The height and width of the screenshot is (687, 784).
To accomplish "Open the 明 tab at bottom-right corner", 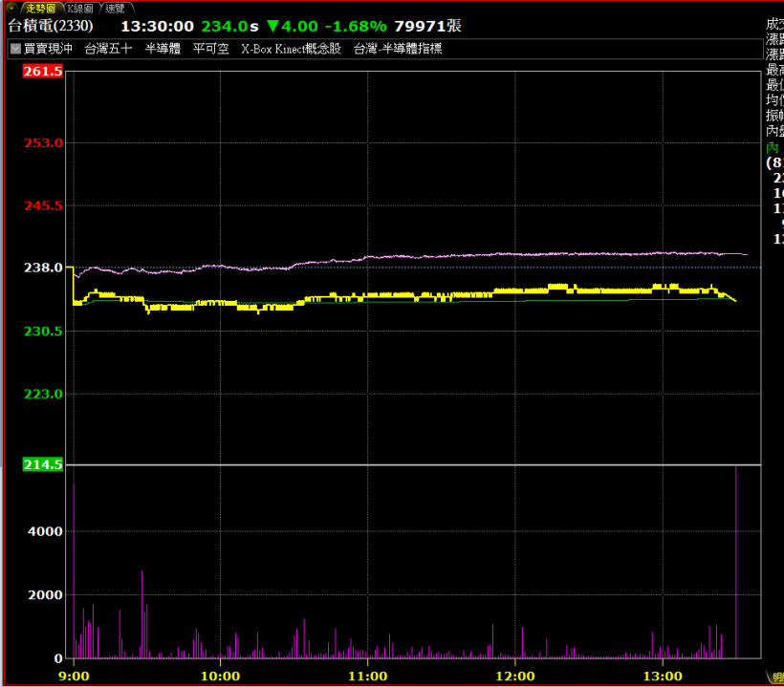I will point(777,676).
